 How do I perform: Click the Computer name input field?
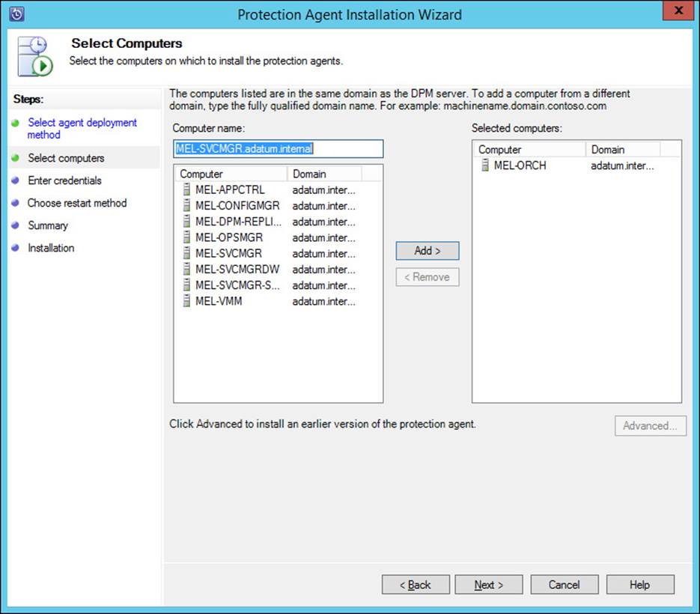(278, 149)
